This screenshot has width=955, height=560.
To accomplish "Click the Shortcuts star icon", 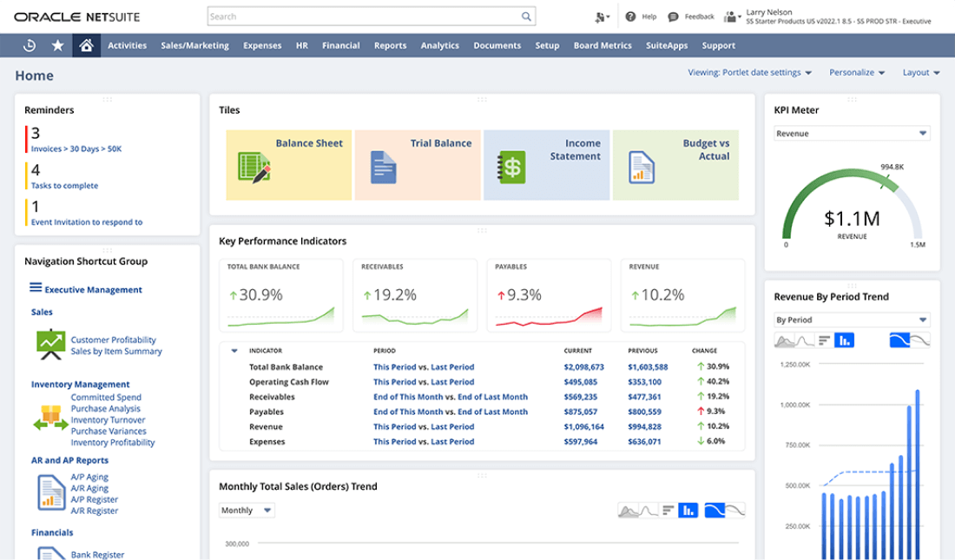I will click(x=57, y=45).
